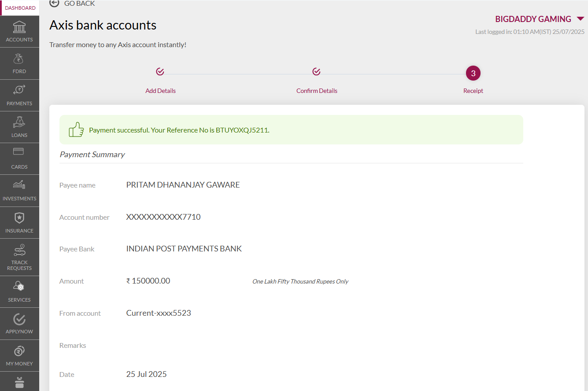Click the gift icon below My Money
Screen dimensions: 588x391
[x=19, y=382]
